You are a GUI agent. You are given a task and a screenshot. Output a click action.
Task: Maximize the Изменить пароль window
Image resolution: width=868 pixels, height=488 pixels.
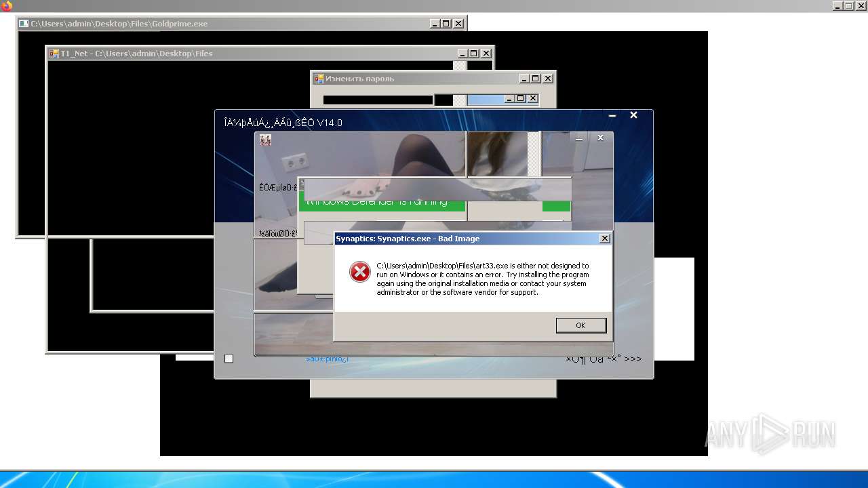click(x=536, y=79)
